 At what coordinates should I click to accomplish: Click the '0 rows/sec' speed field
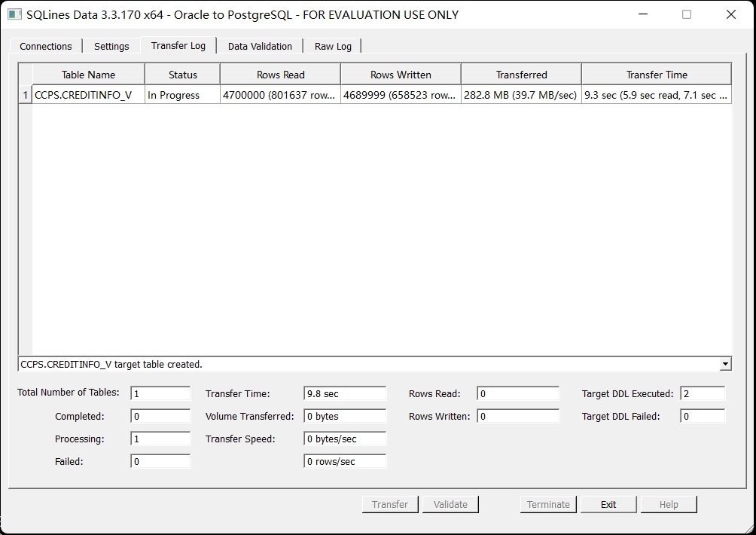pyautogui.click(x=345, y=462)
